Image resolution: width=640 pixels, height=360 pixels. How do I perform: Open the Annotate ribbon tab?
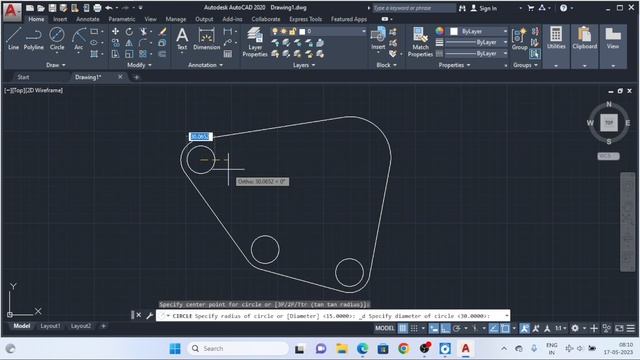(x=88, y=19)
